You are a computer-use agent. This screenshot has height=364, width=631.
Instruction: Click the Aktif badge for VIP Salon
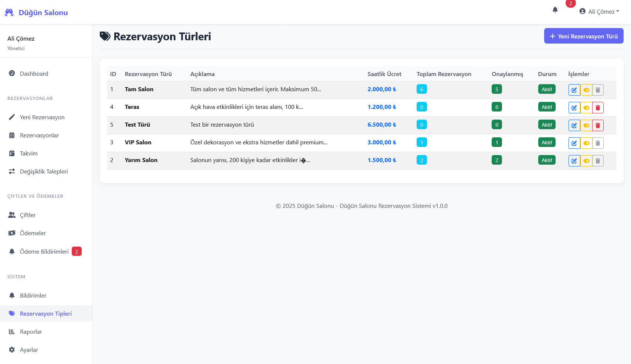[546, 142]
